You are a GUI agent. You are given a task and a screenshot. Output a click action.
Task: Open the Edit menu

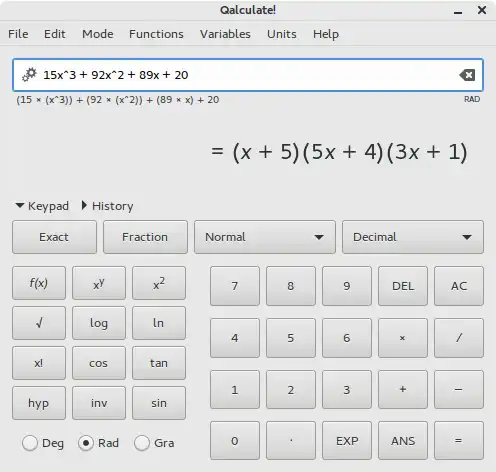point(55,34)
